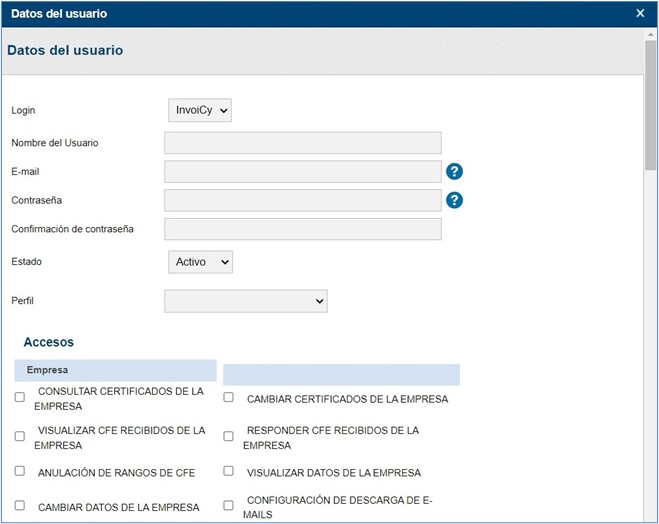Enable Consultar Certificados de la Empresa checkbox

tap(20, 397)
